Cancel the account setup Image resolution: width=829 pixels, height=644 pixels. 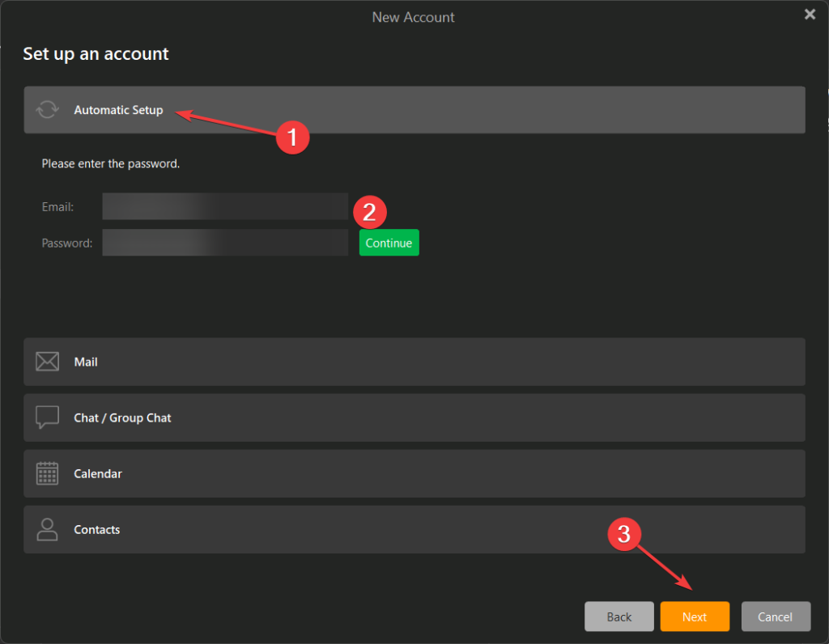tap(775, 616)
